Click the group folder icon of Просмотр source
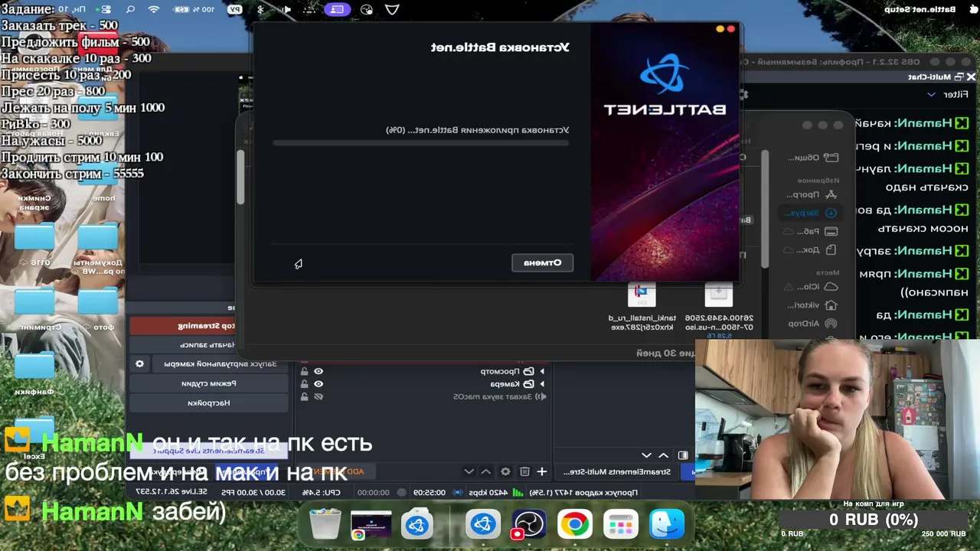The height and width of the screenshot is (551, 980). (x=528, y=371)
